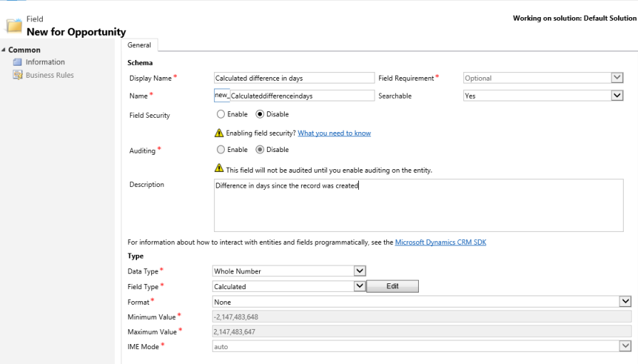Click the Information icon in sidebar

tap(17, 62)
